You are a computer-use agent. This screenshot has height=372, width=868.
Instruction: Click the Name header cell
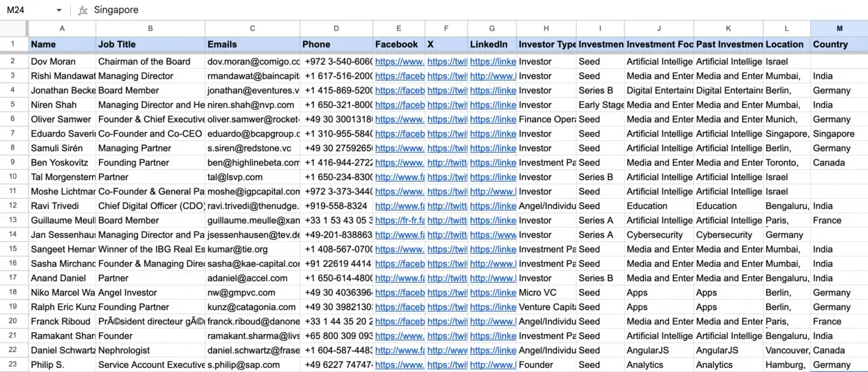click(x=62, y=44)
